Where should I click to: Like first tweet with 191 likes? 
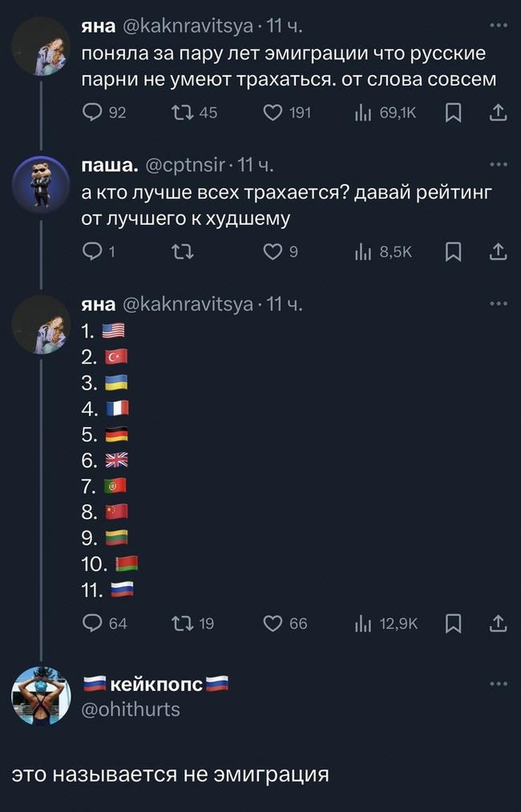tap(273, 113)
